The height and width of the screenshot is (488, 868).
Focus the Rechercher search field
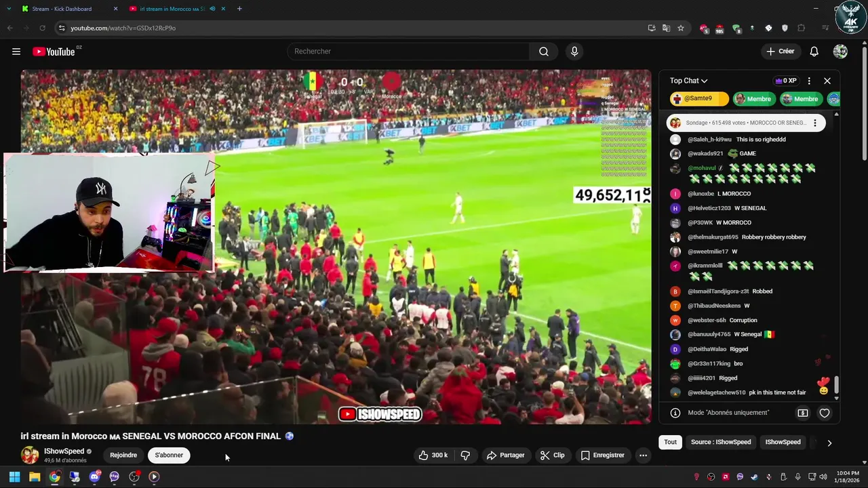(408, 52)
